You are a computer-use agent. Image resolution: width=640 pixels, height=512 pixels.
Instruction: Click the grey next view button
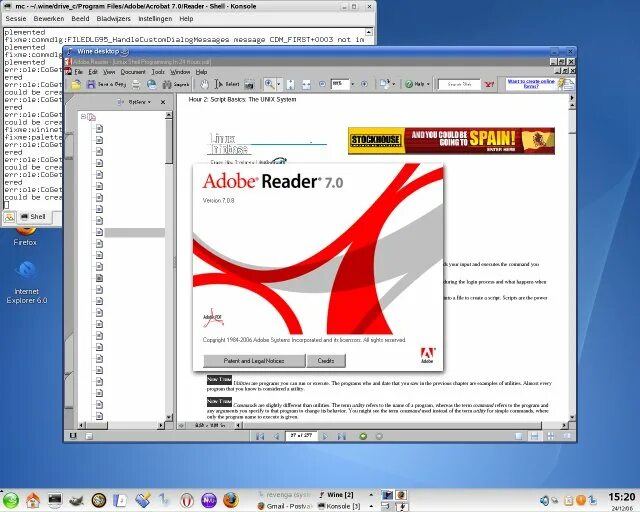[x=379, y=436]
